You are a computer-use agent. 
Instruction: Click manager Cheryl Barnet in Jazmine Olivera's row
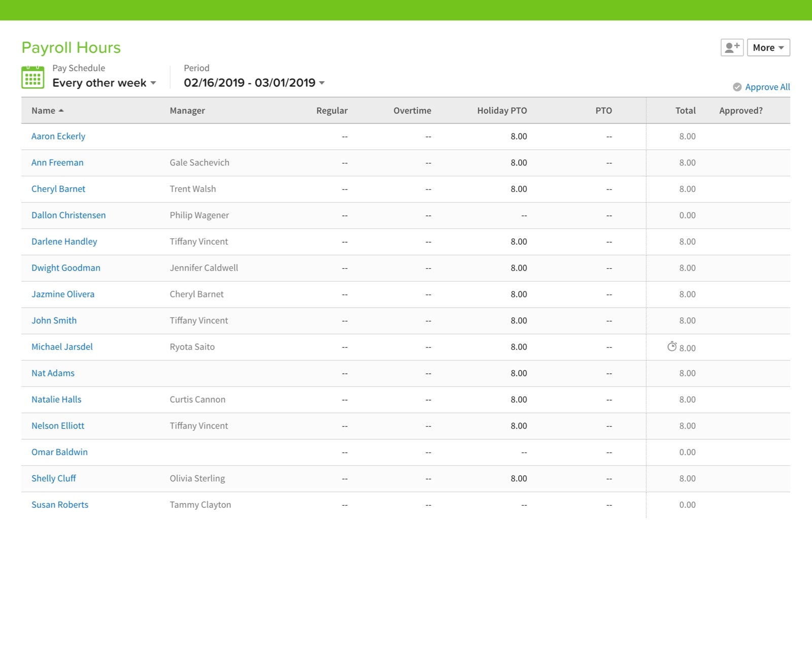(196, 295)
